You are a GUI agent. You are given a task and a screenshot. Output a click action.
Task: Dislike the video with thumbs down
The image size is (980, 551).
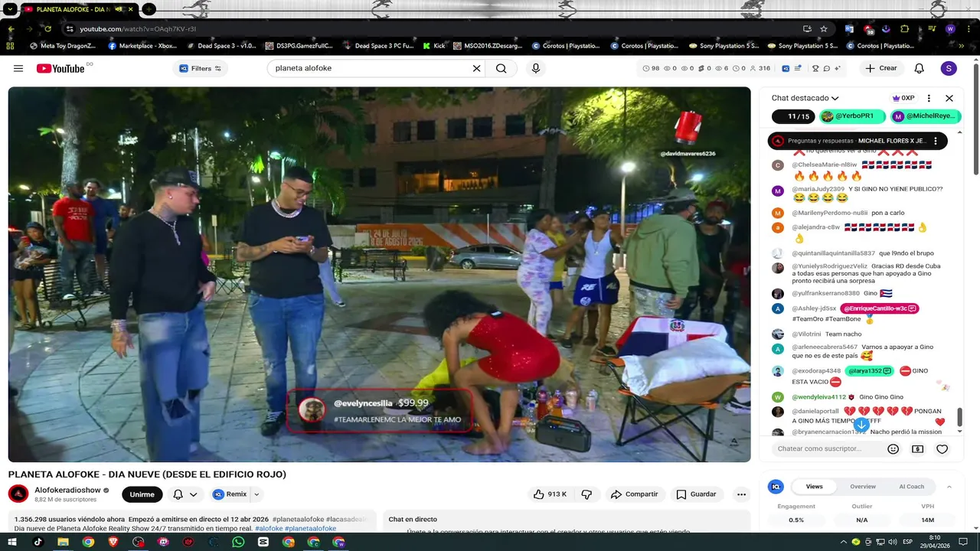coord(587,494)
